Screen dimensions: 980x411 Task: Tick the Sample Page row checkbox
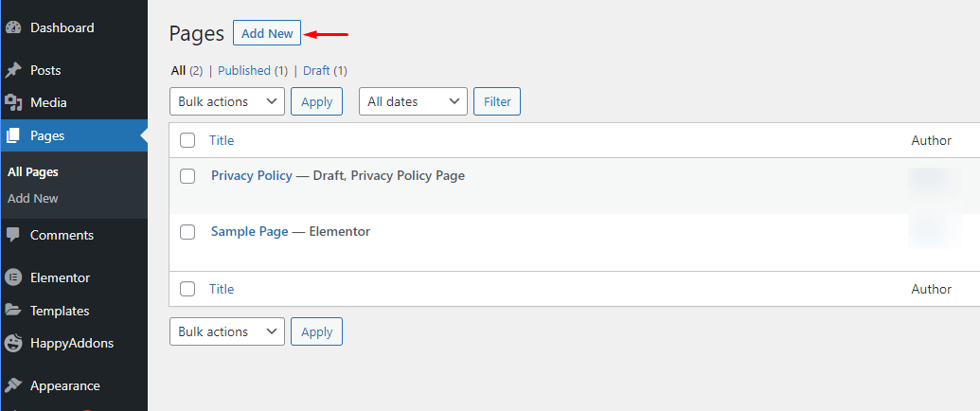(x=187, y=232)
